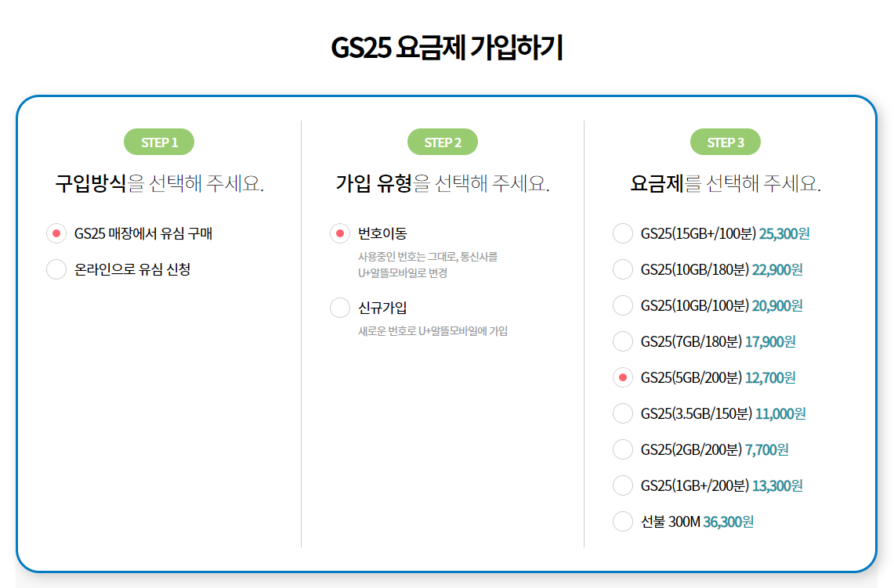
Task: Choose 온라인으로 유심 신청 option
Action: [x=56, y=269]
